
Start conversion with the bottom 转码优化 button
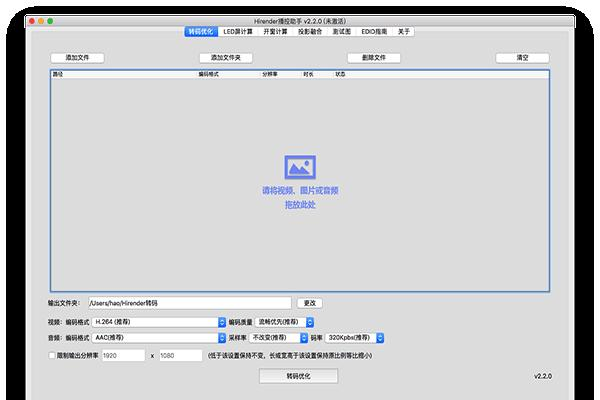pos(298,376)
